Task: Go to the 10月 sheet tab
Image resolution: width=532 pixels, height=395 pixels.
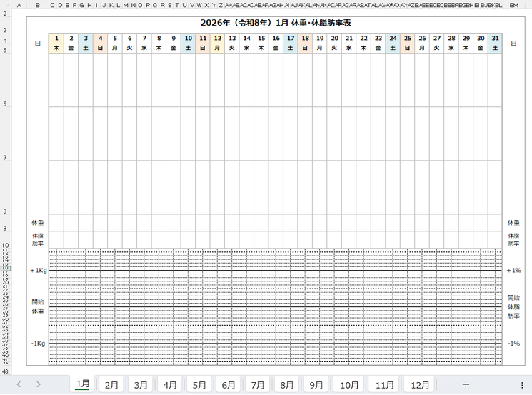Action: pos(350,384)
